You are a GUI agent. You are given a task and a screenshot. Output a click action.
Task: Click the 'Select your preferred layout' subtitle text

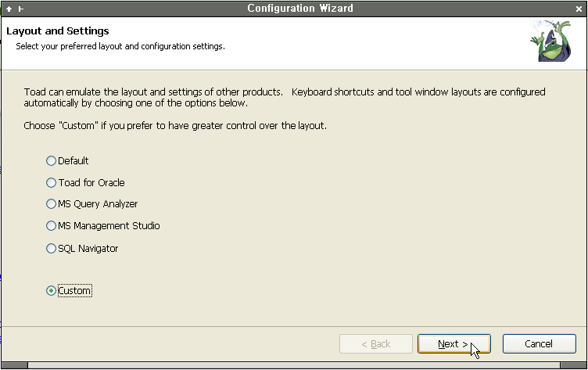click(x=120, y=46)
